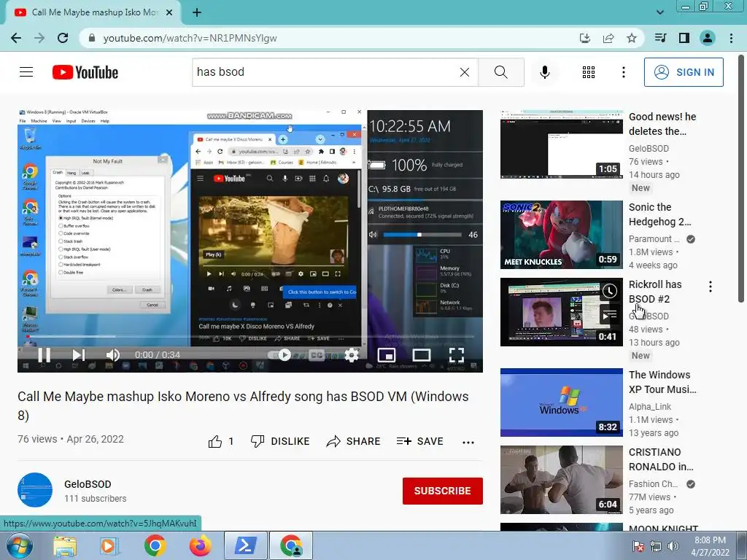Open Windows Media Player from the taskbar
The width and height of the screenshot is (747, 560).
(x=109, y=545)
